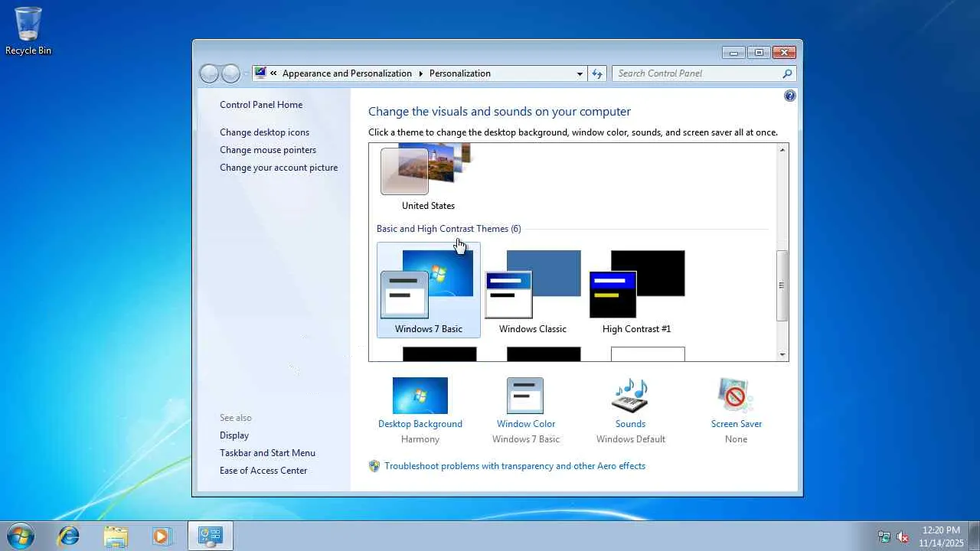980x551 pixels.
Task: Open the Windows Start button
Action: (20, 536)
